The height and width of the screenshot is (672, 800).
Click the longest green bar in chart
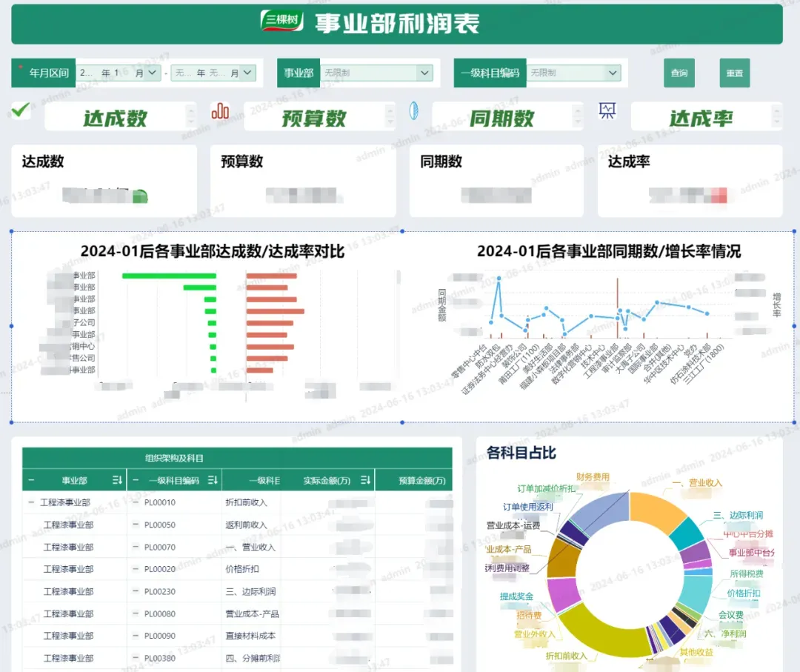(169, 276)
